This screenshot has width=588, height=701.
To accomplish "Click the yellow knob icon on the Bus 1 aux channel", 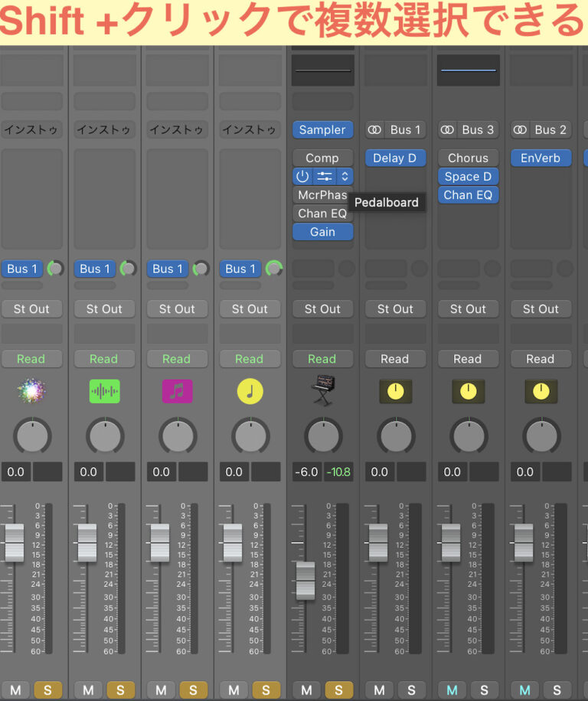I will pos(396,392).
